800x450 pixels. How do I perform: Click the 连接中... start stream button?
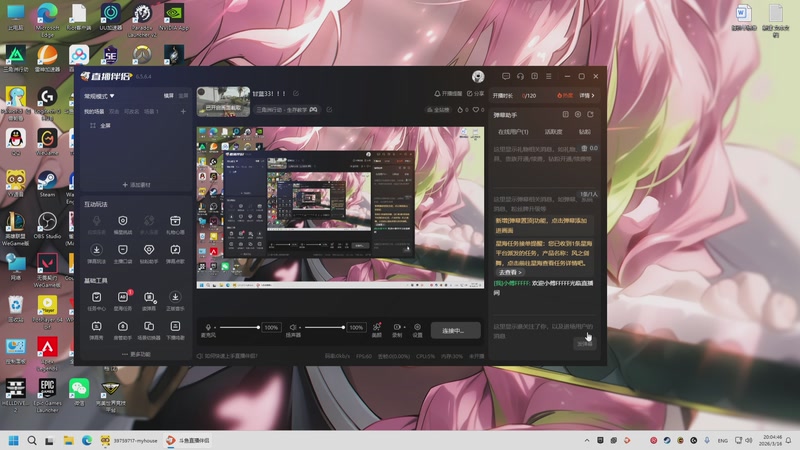click(455, 331)
